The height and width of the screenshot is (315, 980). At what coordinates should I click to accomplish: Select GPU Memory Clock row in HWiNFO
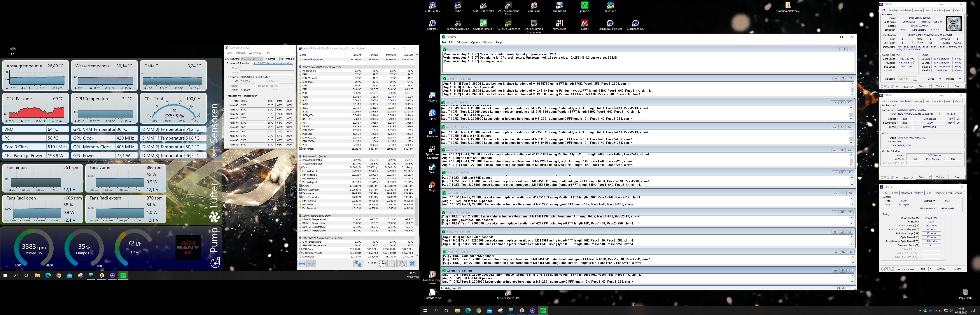(357, 253)
